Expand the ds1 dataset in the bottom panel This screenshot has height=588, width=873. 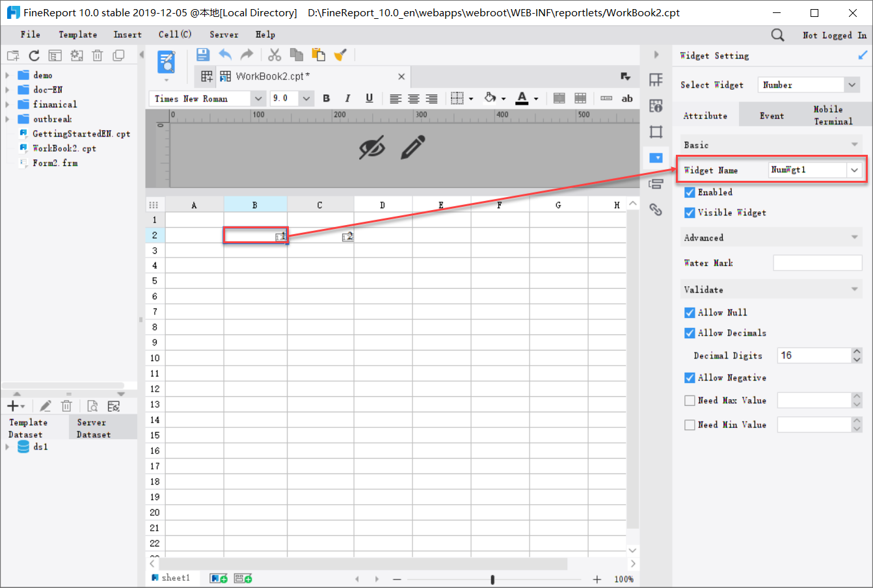pos(7,447)
